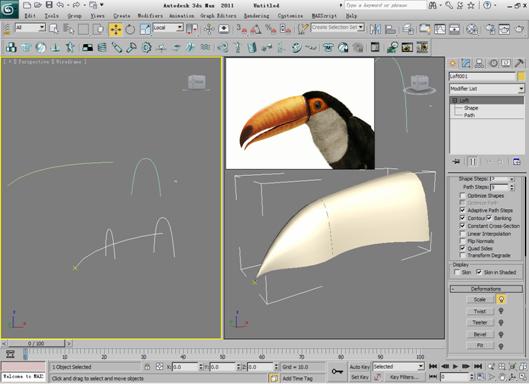Open the Utilities hammer tab
Screen dimensions: 529x384
519,63
